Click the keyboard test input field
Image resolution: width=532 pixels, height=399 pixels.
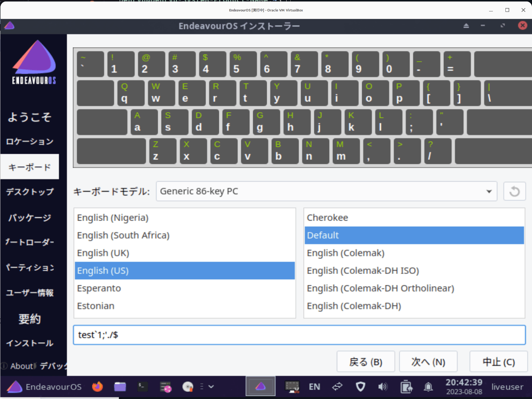click(x=299, y=335)
